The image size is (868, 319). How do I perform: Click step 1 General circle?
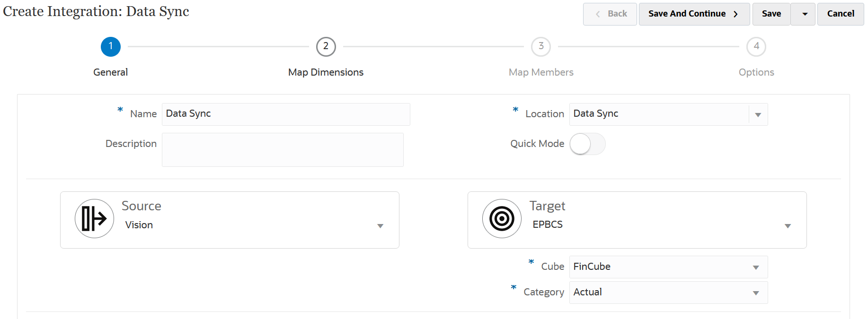[x=111, y=46]
